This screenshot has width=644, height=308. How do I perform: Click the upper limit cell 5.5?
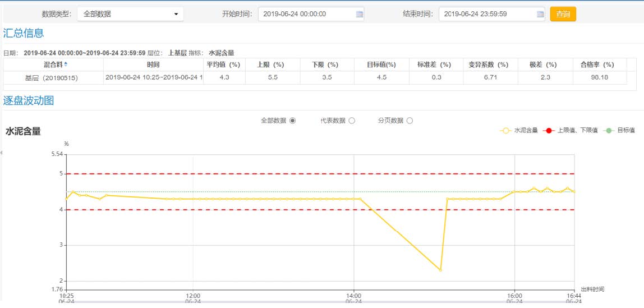click(x=273, y=77)
